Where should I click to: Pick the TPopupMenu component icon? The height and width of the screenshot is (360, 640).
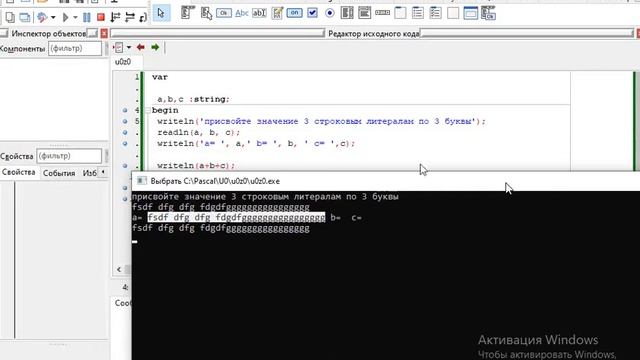(206, 13)
